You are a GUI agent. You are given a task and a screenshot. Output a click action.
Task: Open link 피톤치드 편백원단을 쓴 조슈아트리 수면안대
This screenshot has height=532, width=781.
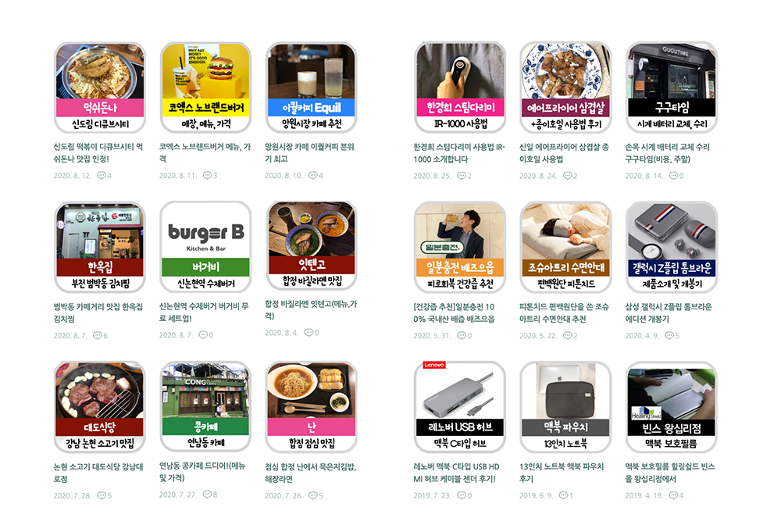coord(564,312)
